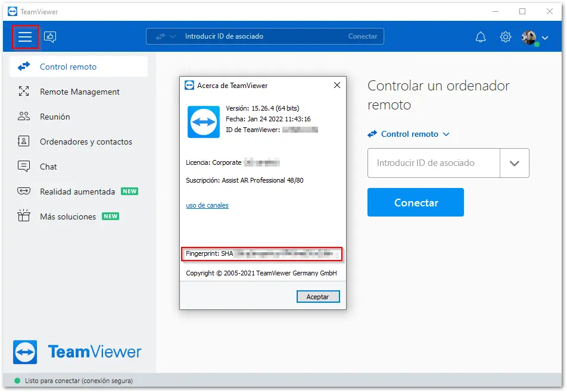Screen dimensions: 567x392
Task: Click the contacts book icon
Action: (x=23, y=141)
